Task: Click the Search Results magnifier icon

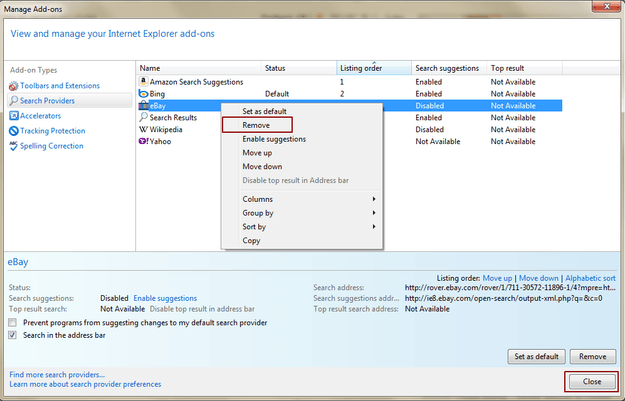Action: (x=143, y=117)
